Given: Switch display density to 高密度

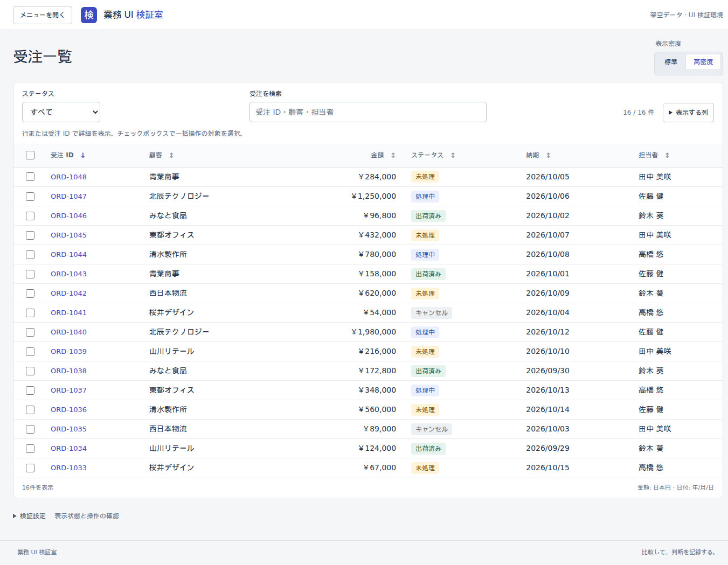Looking at the screenshot, I should (x=703, y=62).
